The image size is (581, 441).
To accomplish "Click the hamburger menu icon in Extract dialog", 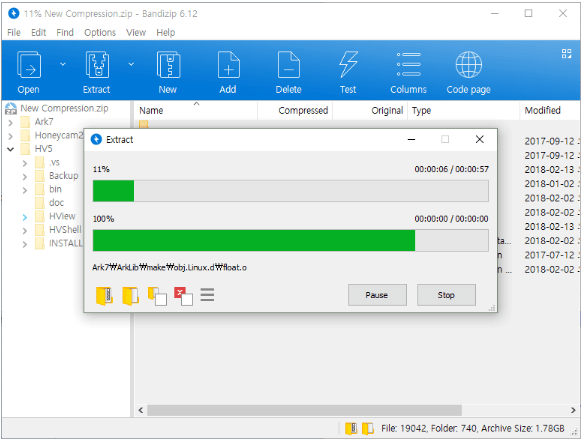I will coord(207,295).
